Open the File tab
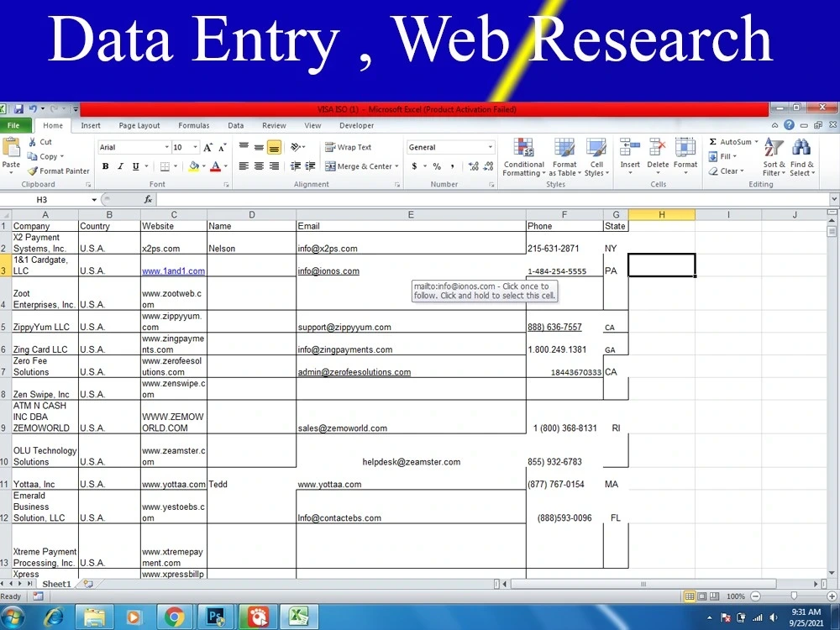The height and width of the screenshot is (630, 840). click(13, 125)
